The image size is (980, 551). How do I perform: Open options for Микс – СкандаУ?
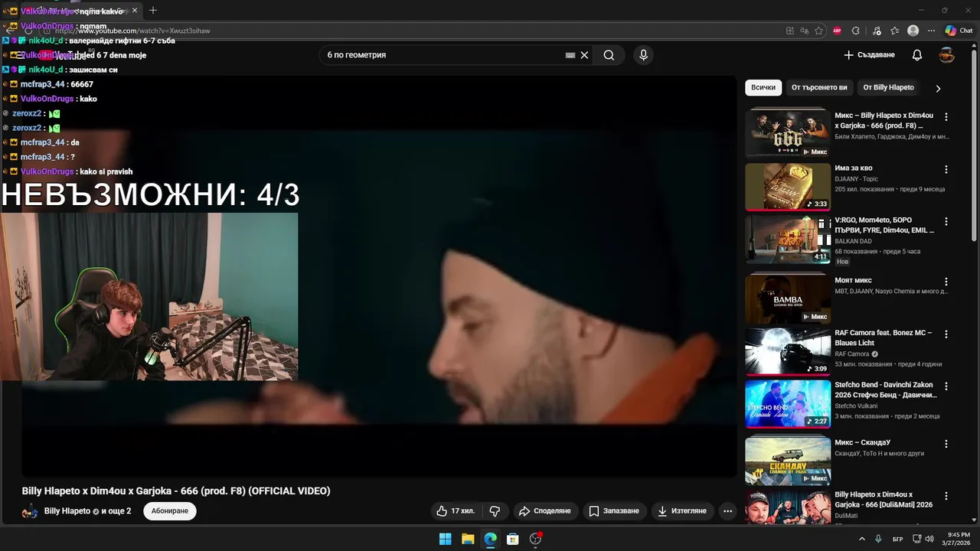(x=946, y=444)
